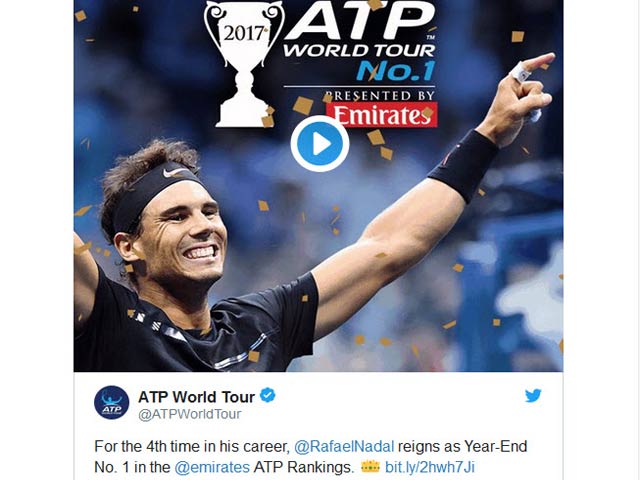The width and height of the screenshot is (640, 480).
Task: Click the ATP World Tour logo text
Action: pos(360,29)
